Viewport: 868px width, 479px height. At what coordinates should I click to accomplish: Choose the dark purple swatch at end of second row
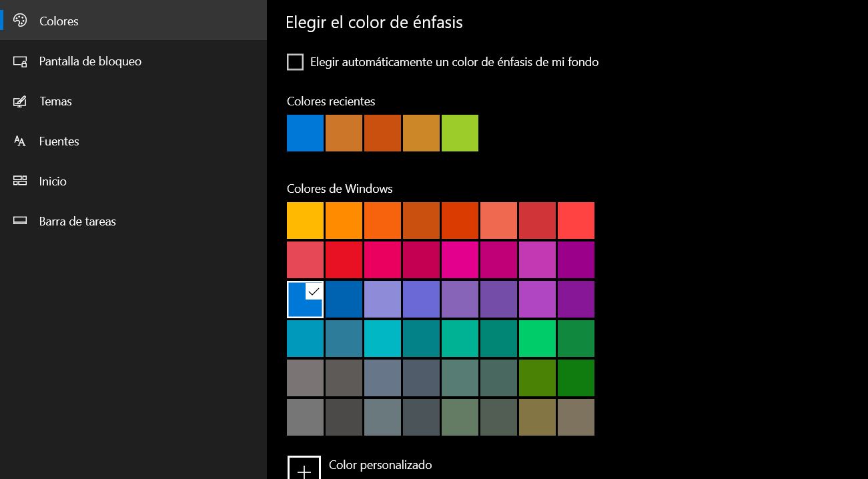click(x=576, y=260)
